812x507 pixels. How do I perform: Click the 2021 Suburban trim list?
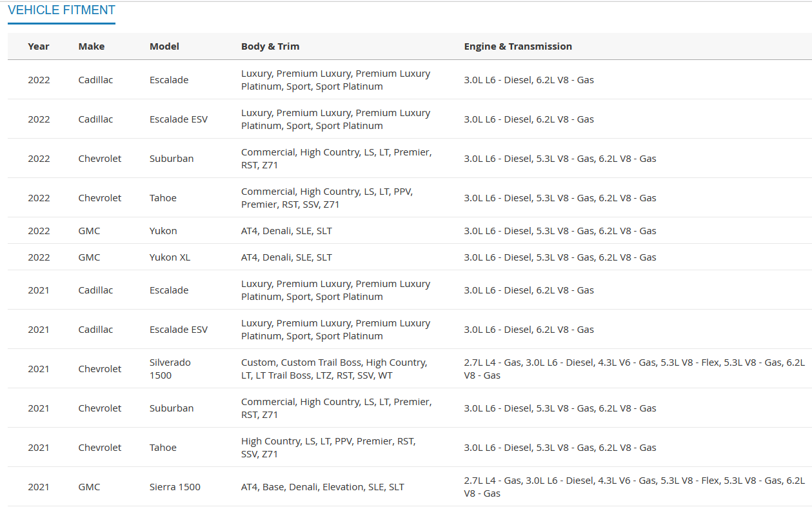[x=337, y=408]
